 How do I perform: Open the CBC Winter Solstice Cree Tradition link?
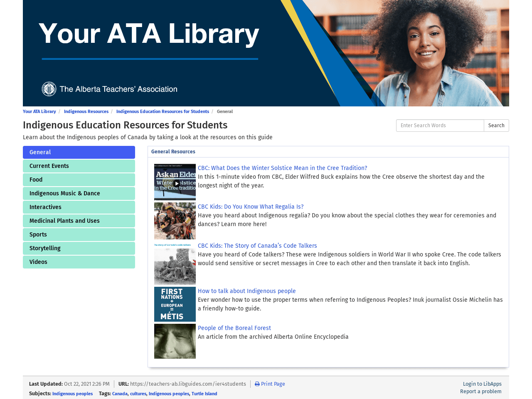coord(283,168)
